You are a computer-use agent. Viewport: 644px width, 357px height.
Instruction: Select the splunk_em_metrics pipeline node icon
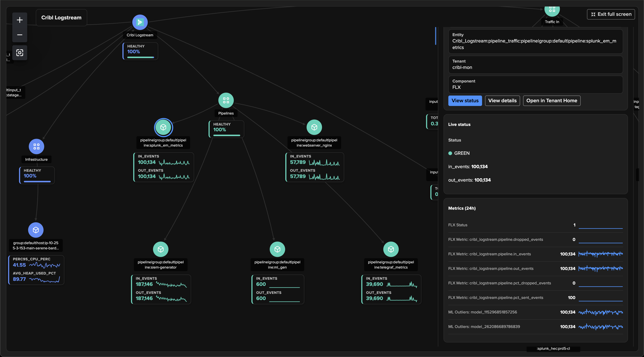tap(163, 127)
